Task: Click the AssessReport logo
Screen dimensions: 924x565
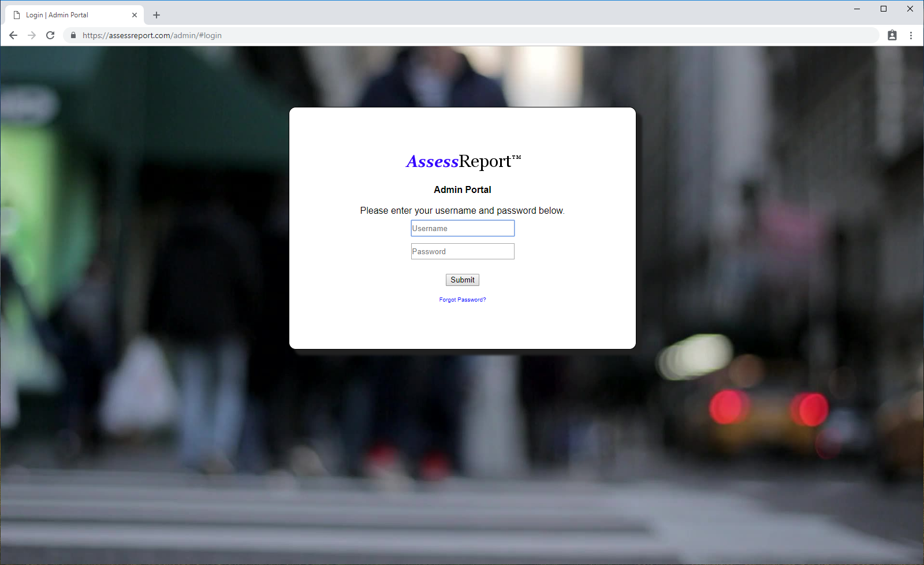Action: coord(463,161)
